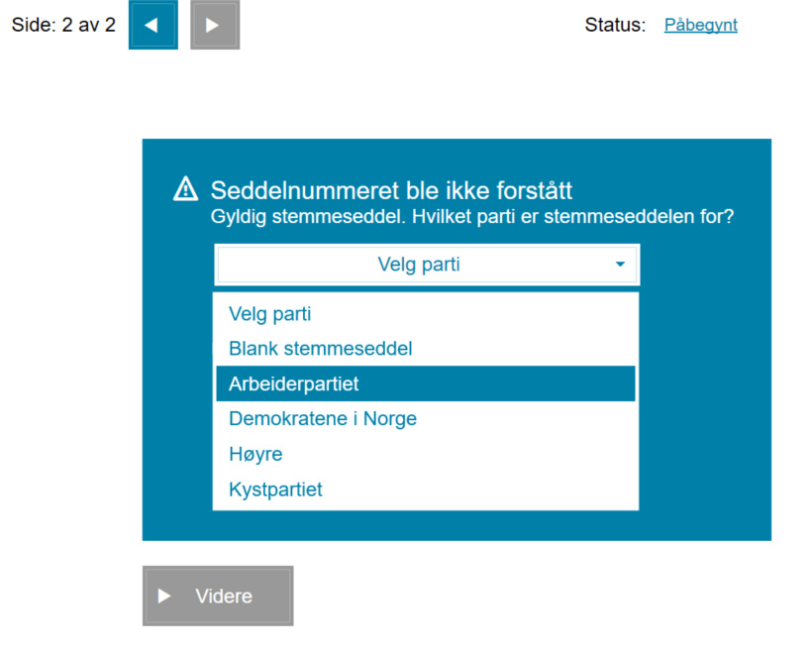Choose 'Blank stemmeseddel' from the list

click(x=320, y=349)
